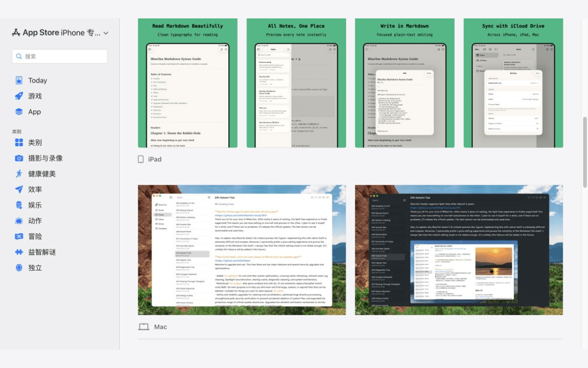Select the iPad label text

155,159
